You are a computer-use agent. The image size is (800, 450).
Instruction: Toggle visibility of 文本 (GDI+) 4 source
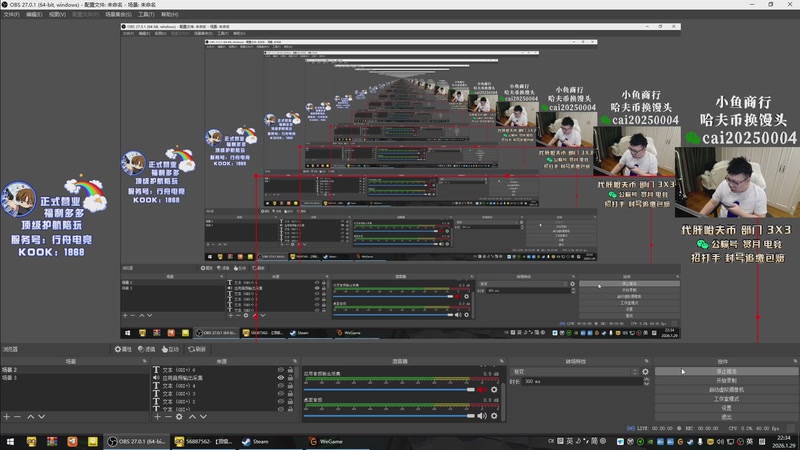point(281,386)
